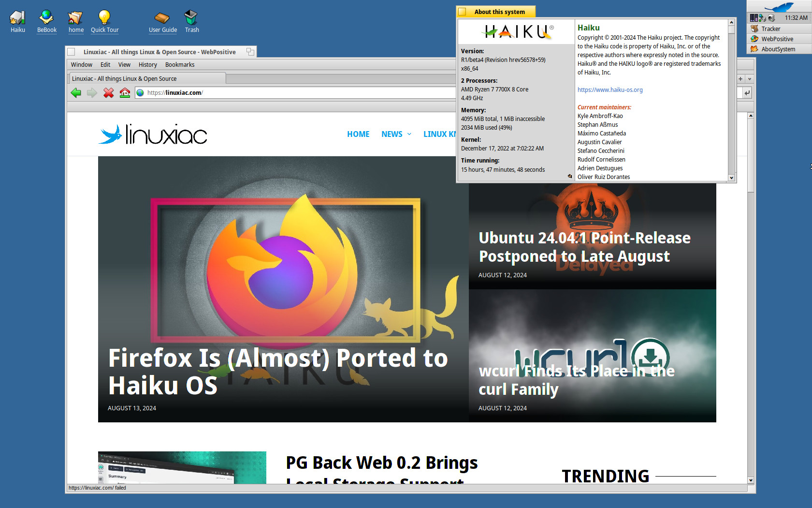Image resolution: width=812 pixels, height=508 pixels.
Task: Go to home page via house icon
Action: click(125, 93)
